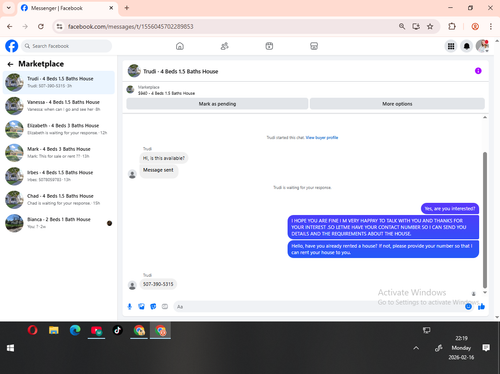Open the emoji picker in message box
Screen dimensions: 500x374
[468, 306]
